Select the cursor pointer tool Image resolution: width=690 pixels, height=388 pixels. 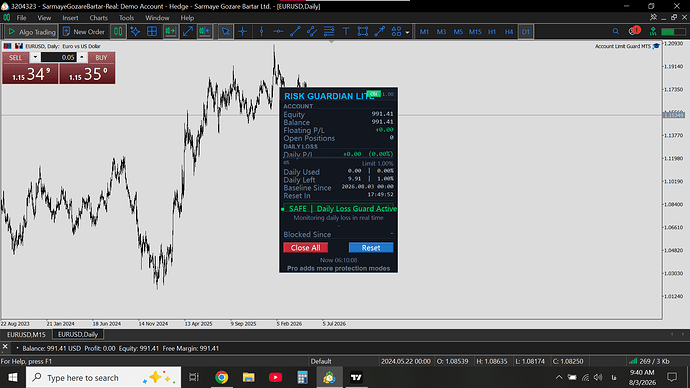pyautogui.click(x=226, y=32)
